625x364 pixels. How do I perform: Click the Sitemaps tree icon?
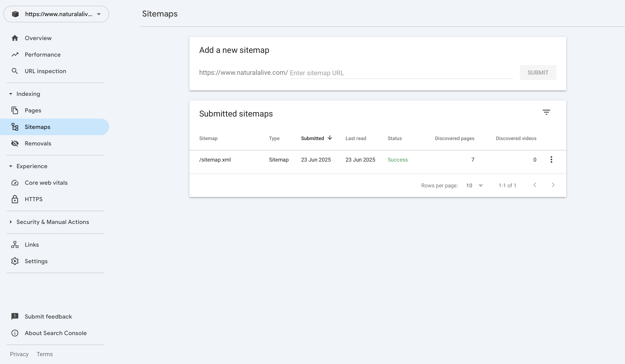pos(15,127)
